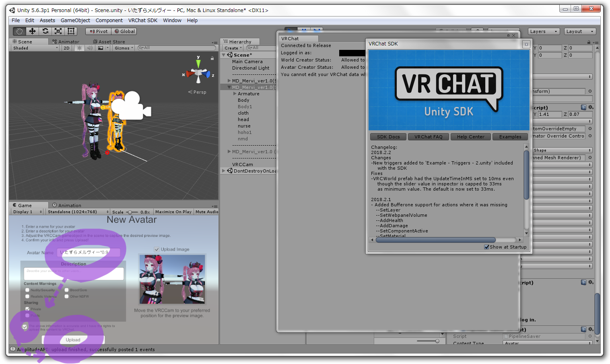Select the Rotate tool
The height and width of the screenshot is (364, 610).
tap(45, 31)
